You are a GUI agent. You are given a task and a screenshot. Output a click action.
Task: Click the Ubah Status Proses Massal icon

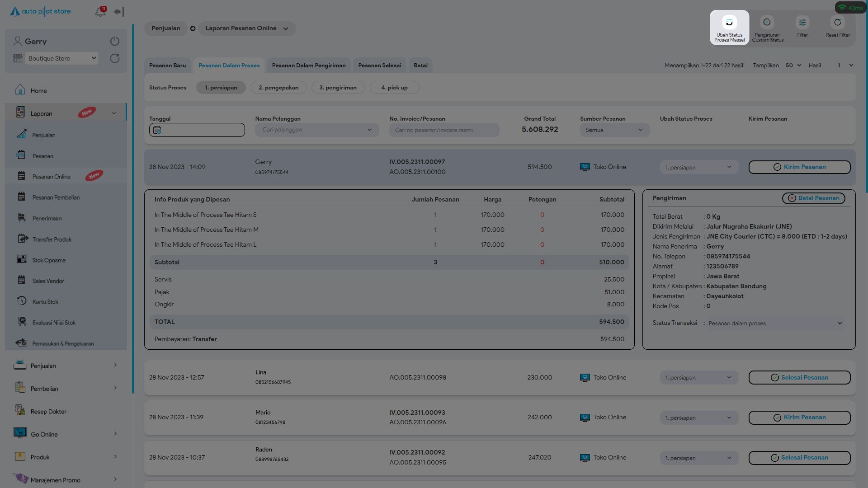coord(729,23)
